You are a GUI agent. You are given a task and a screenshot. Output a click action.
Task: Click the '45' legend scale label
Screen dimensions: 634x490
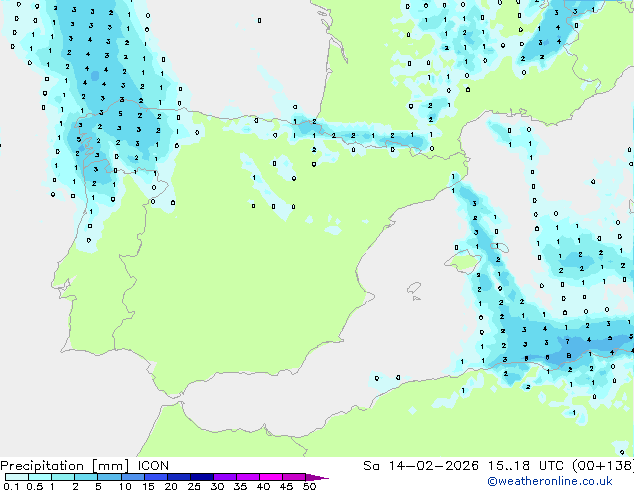click(286, 486)
